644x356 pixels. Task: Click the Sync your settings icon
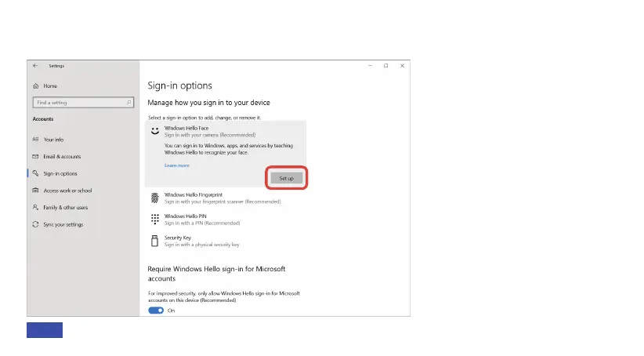pyautogui.click(x=35, y=224)
